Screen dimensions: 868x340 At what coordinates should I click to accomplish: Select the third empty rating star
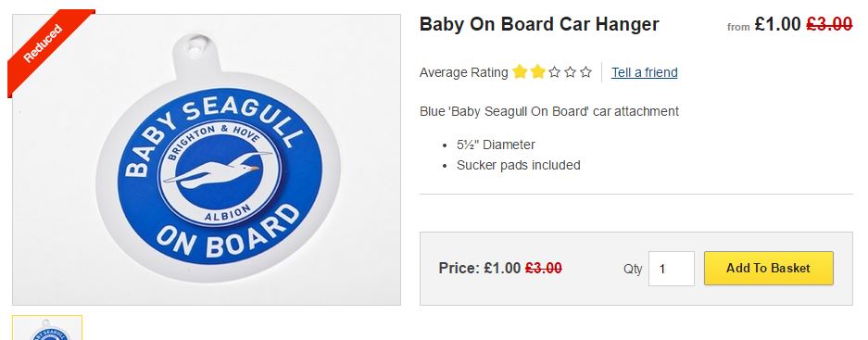[554, 72]
